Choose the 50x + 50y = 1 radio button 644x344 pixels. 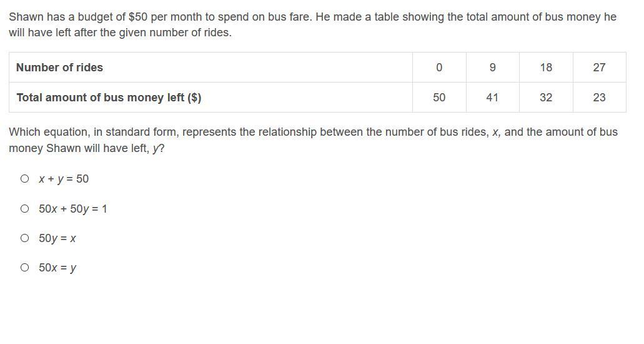point(24,209)
